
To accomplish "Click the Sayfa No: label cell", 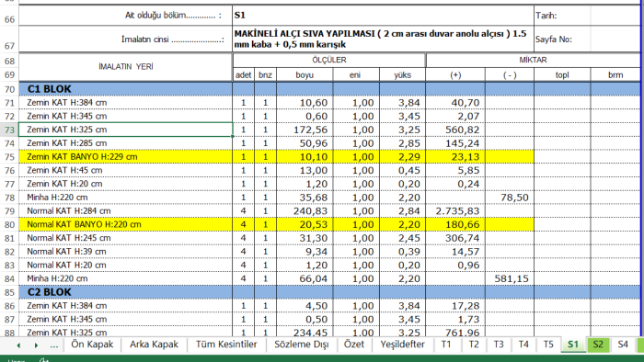I will click(x=562, y=40).
